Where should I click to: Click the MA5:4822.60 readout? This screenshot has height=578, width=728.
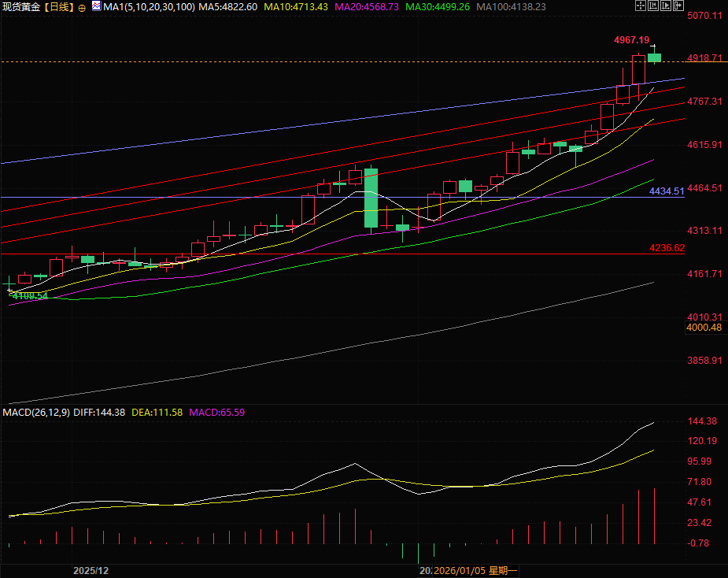pyautogui.click(x=228, y=7)
